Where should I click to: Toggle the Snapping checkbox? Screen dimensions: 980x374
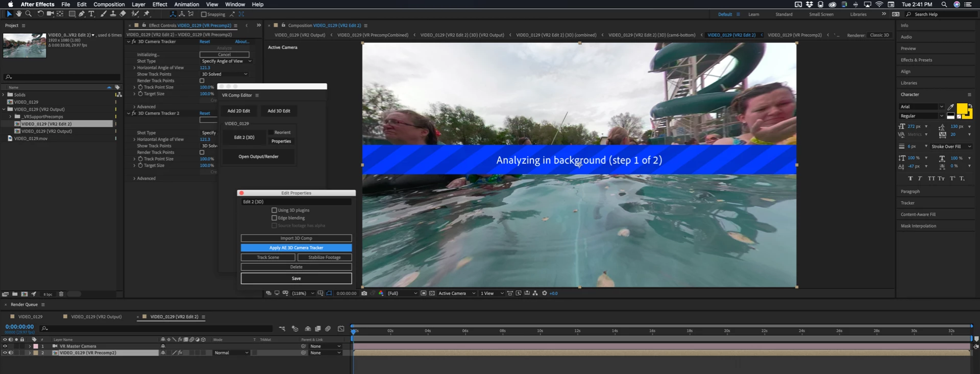tap(204, 14)
